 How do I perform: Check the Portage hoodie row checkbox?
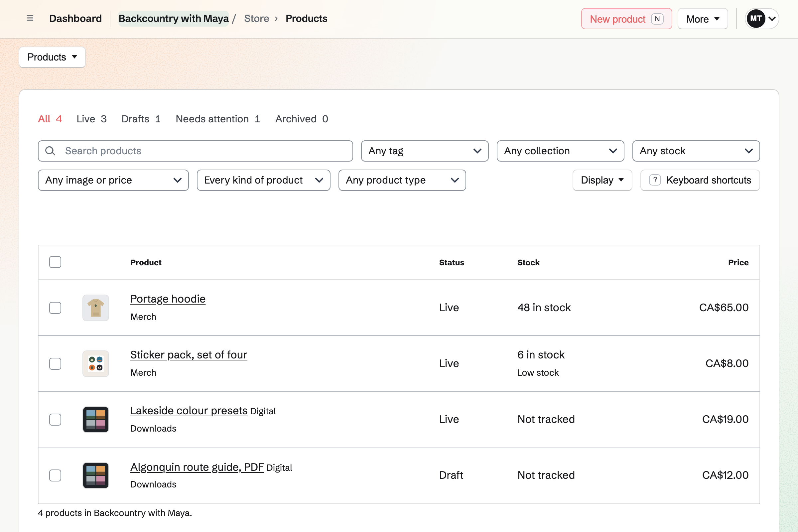[x=55, y=308]
